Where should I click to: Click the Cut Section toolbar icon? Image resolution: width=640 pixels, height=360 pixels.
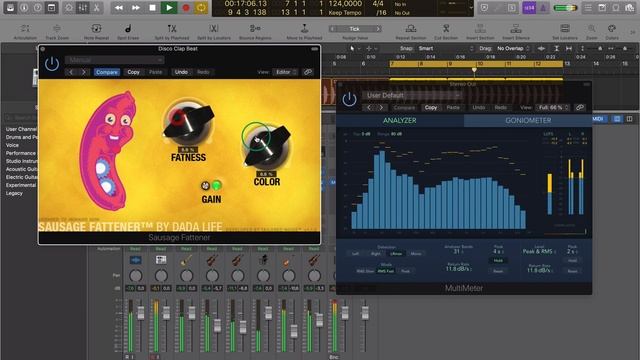[446, 28]
